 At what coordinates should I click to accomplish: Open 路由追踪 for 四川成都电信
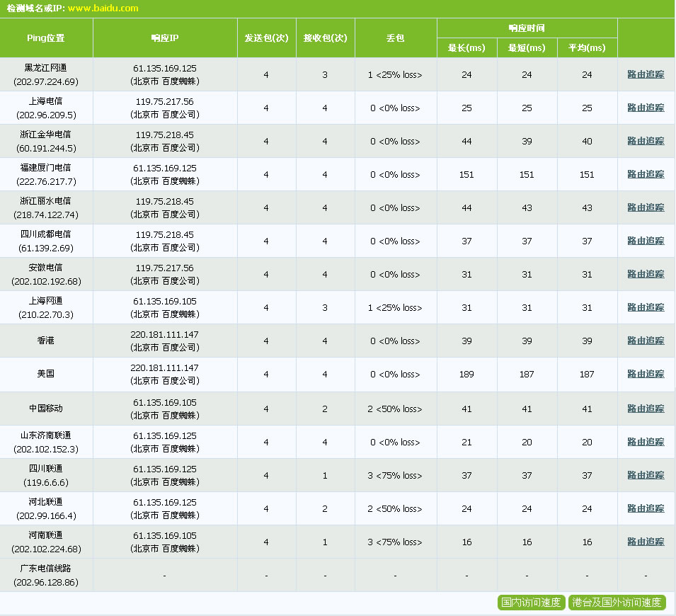click(x=646, y=241)
